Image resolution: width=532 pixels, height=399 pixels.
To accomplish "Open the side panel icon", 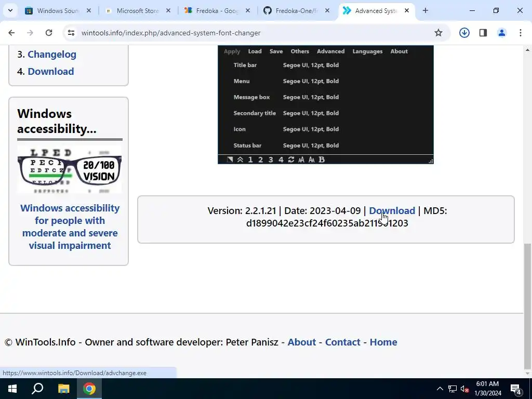I will click(x=483, y=33).
